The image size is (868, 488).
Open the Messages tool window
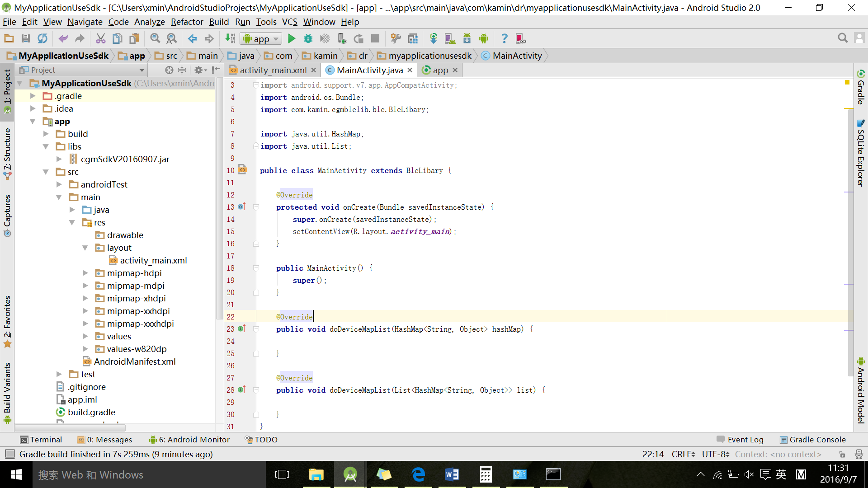point(105,440)
